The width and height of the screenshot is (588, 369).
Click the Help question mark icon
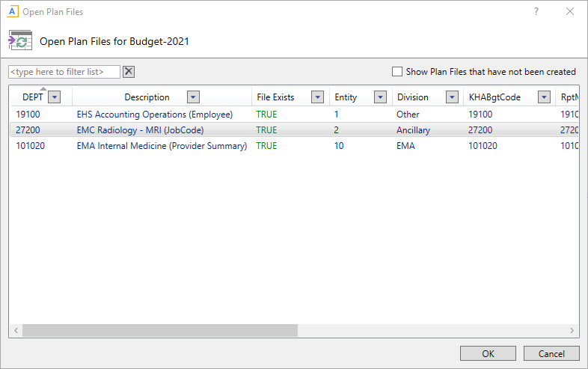pyautogui.click(x=536, y=12)
